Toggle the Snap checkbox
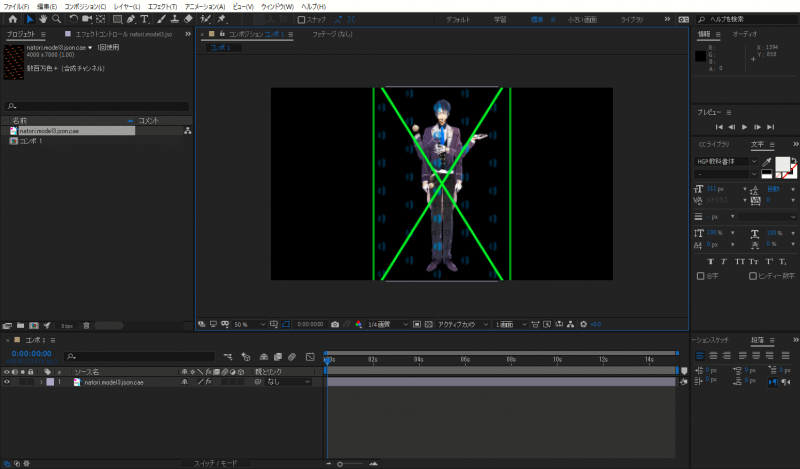Image resolution: width=800 pixels, height=469 pixels. 301,20
